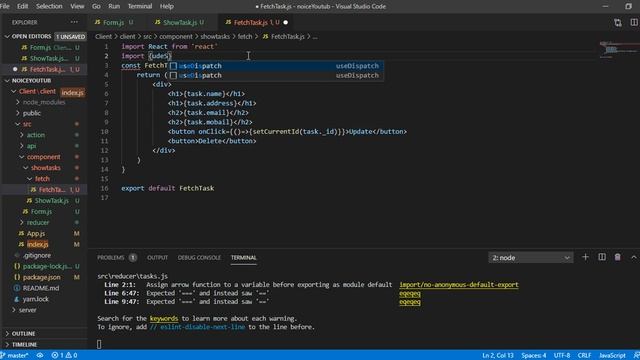Open the File menu
640x360 pixels.
tap(5, 6)
